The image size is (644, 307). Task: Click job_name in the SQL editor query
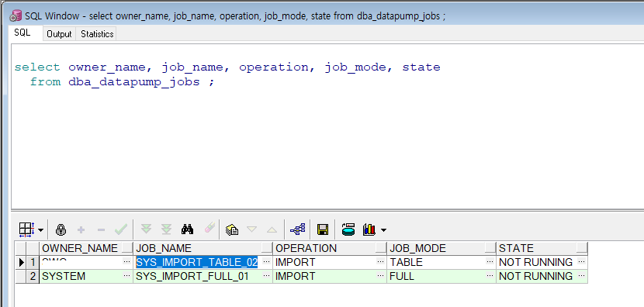tap(192, 67)
